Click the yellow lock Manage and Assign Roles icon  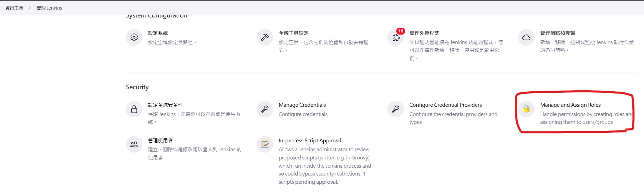tap(526, 109)
